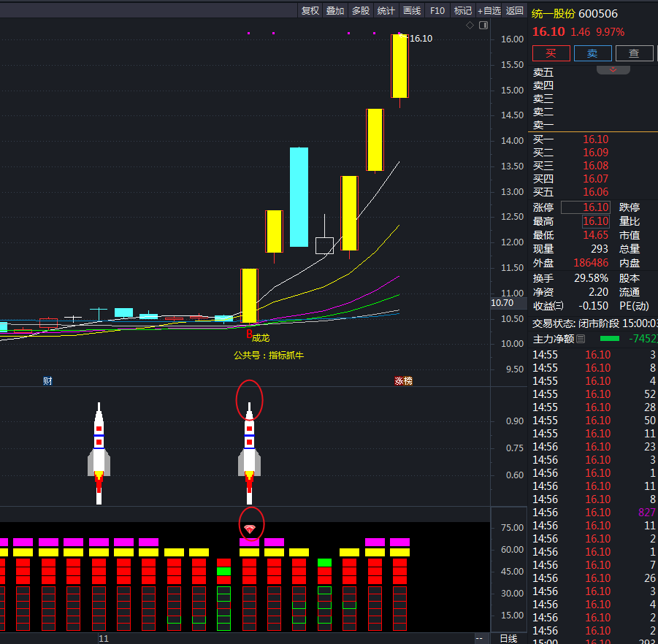Click the red 买 buy button
Image resolution: width=658 pixels, height=644 pixels.
(551, 53)
